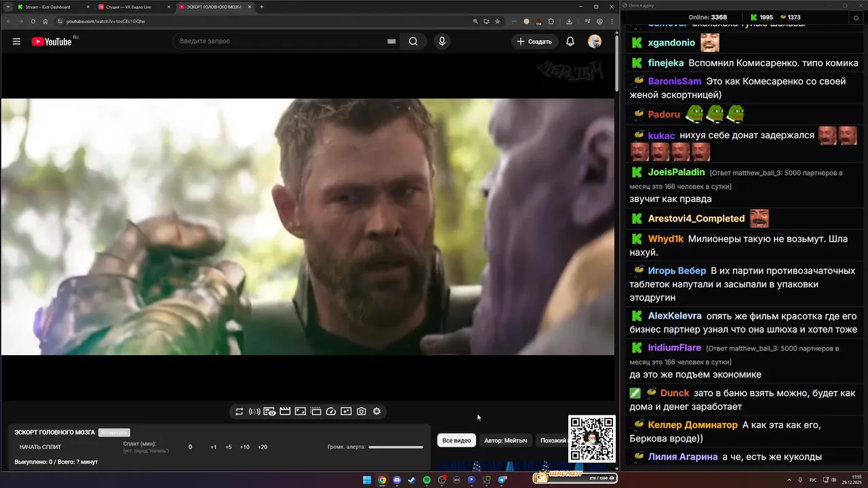Viewport: 868px width, 488px height.
Task: Click the zoom magnifier in address bar
Action: [475, 21]
